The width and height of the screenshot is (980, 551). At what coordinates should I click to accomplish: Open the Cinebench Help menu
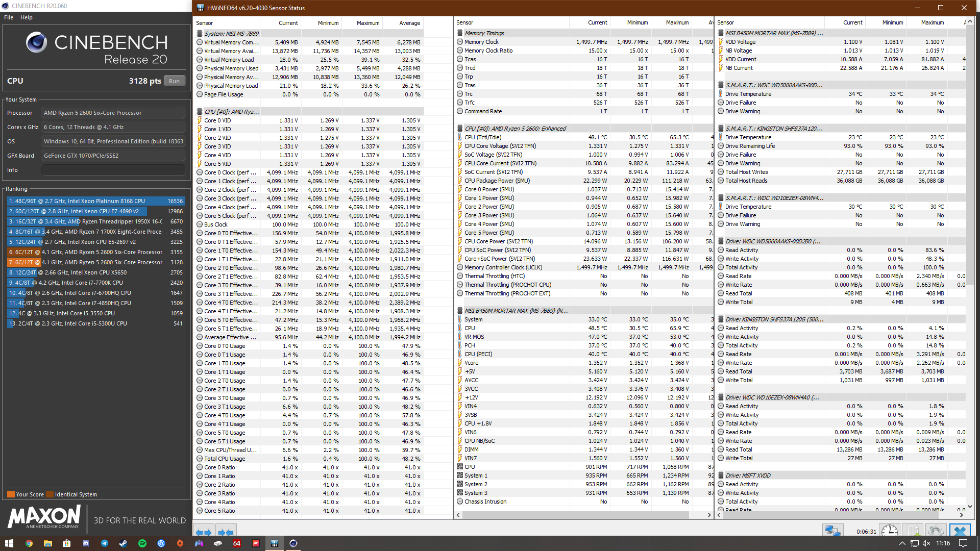[x=27, y=17]
